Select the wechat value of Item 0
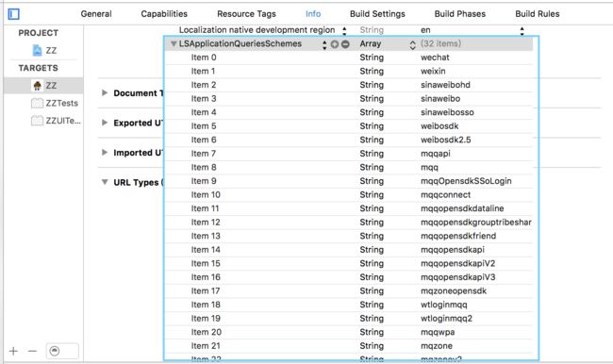The image size is (613, 364). (x=435, y=58)
